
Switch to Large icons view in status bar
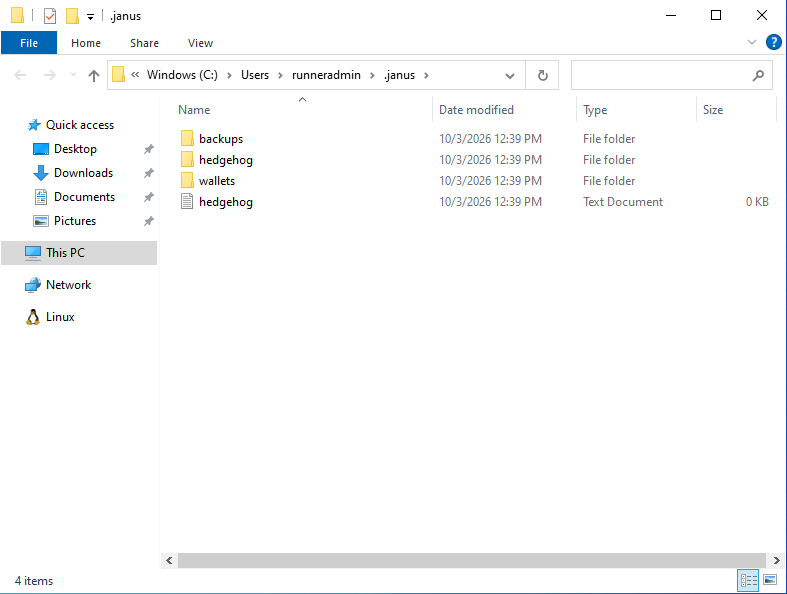pyautogui.click(x=770, y=580)
